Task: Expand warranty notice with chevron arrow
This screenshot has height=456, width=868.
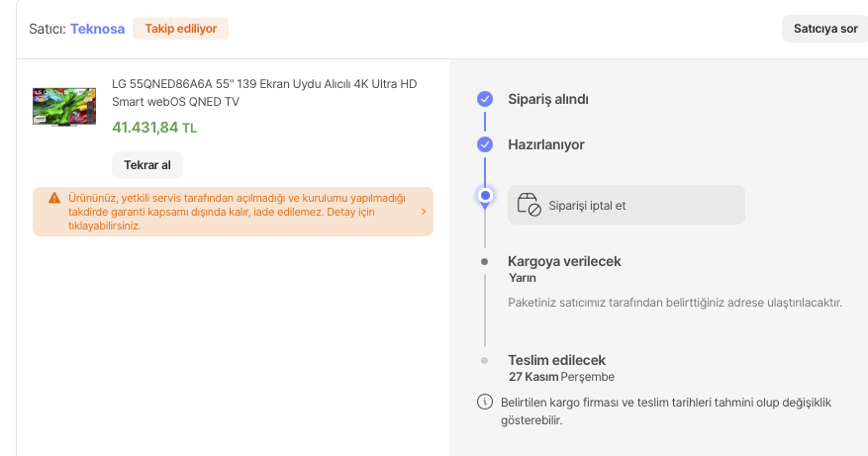Action: (424, 211)
